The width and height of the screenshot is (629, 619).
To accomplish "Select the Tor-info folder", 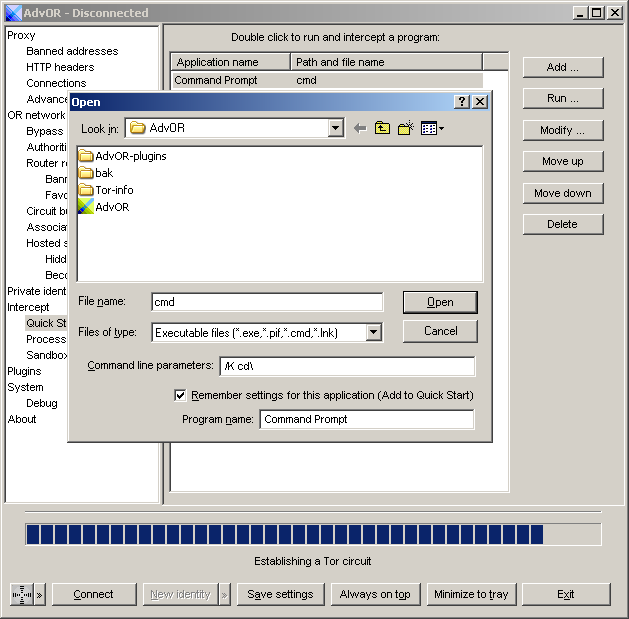I will pos(106,190).
